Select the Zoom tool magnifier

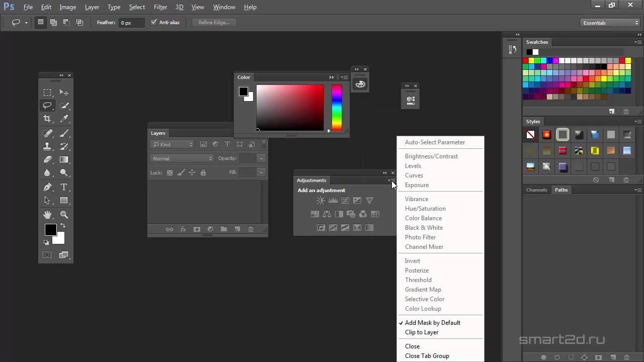click(64, 215)
